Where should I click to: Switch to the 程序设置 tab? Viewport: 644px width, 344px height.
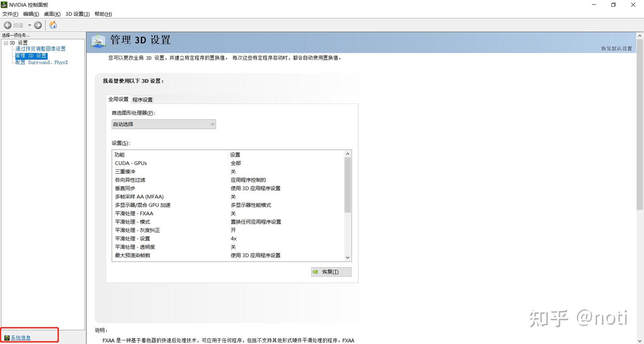click(x=143, y=100)
